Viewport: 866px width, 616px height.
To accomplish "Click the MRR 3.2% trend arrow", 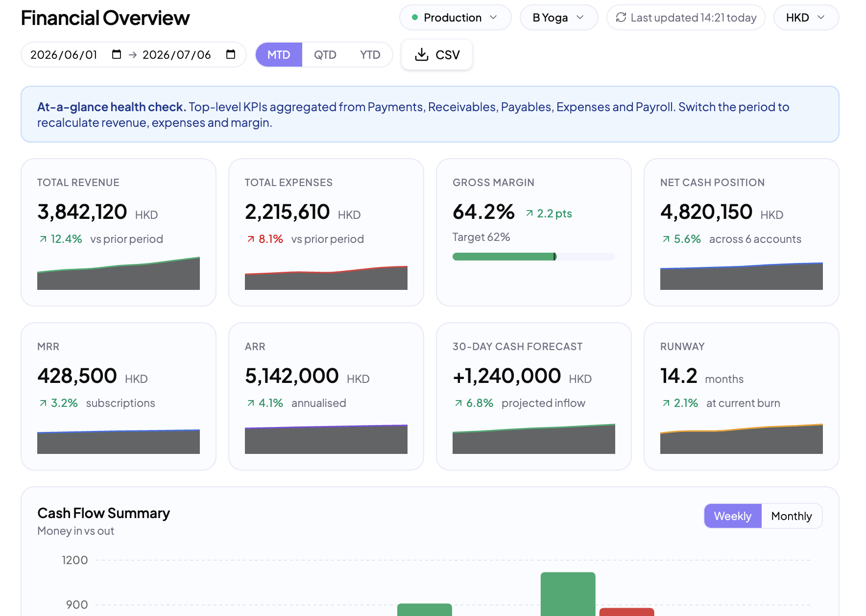I will [x=43, y=403].
